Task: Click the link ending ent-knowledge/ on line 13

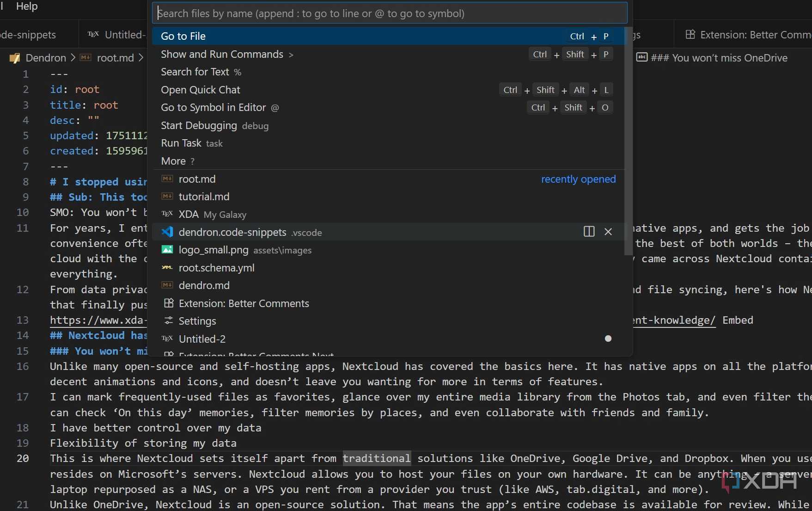Action: 674,320
